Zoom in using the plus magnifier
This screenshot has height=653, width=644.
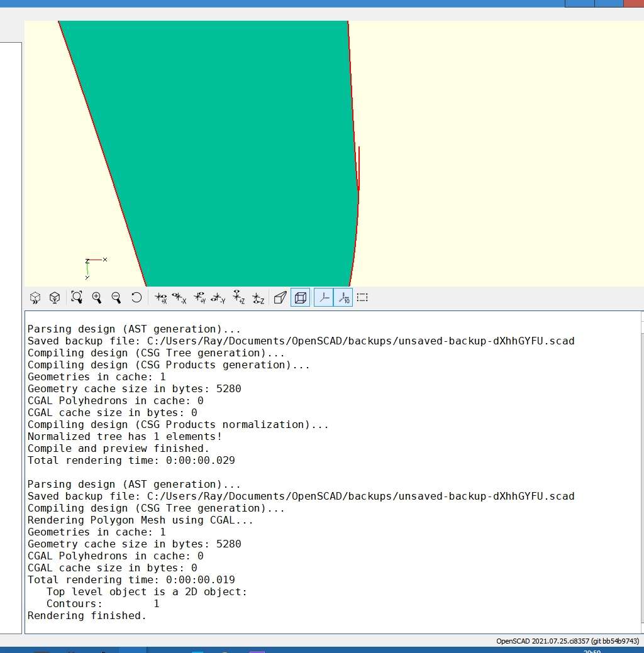tap(97, 298)
